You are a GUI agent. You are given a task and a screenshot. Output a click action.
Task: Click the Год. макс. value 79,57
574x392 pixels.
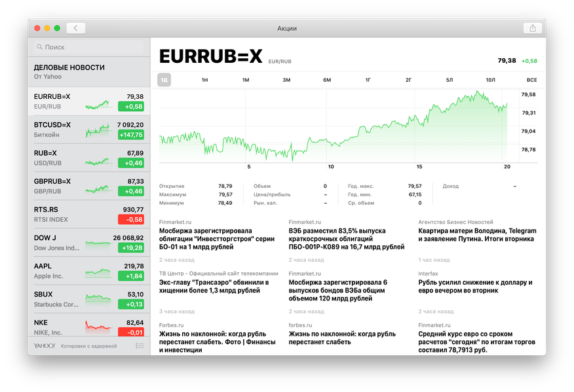(x=415, y=186)
